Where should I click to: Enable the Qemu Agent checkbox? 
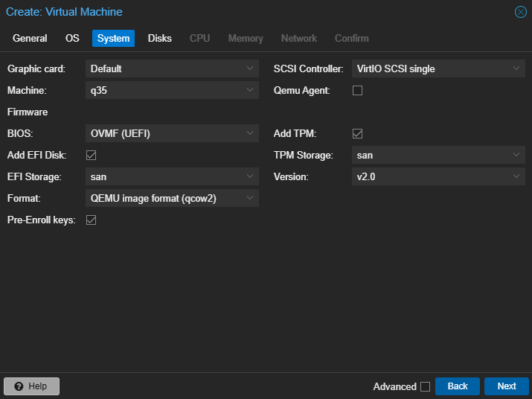pos(357,90)
